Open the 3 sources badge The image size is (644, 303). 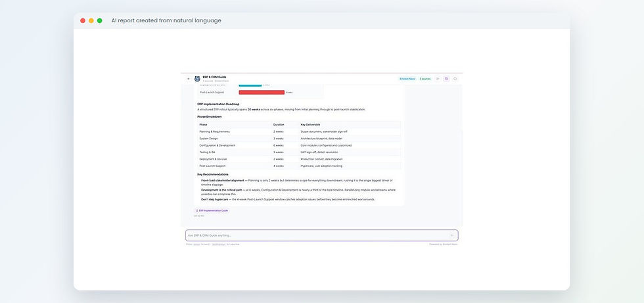click(425, 79)
